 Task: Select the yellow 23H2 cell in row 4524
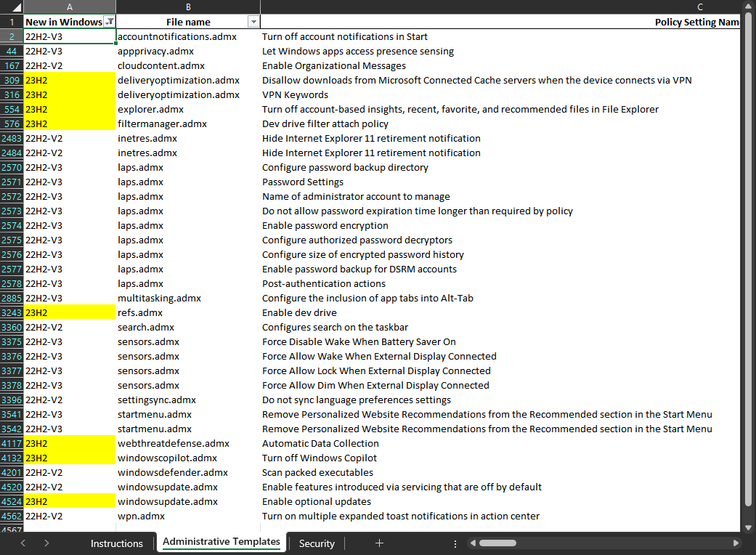coord(70,501)
